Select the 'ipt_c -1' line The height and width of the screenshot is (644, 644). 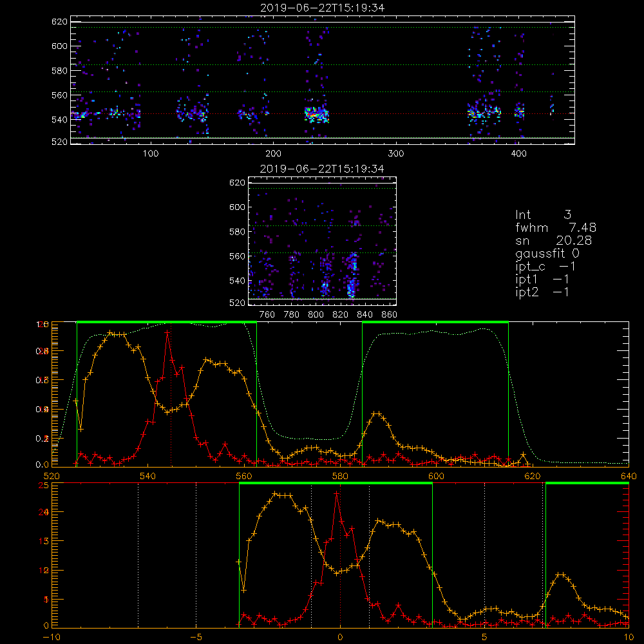(546, 267)
